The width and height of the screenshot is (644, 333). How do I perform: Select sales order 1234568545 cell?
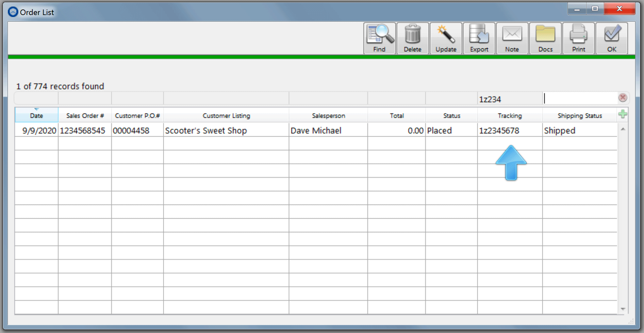click(85, 130)
